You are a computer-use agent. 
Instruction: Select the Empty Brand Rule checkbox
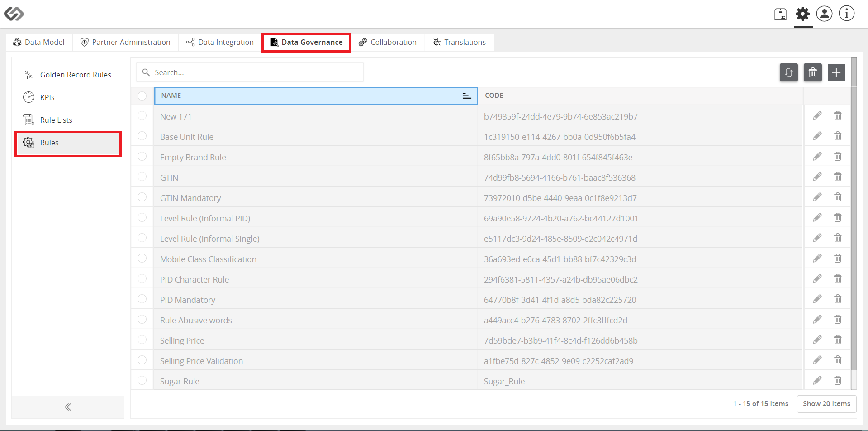click(x=142, y=156)
